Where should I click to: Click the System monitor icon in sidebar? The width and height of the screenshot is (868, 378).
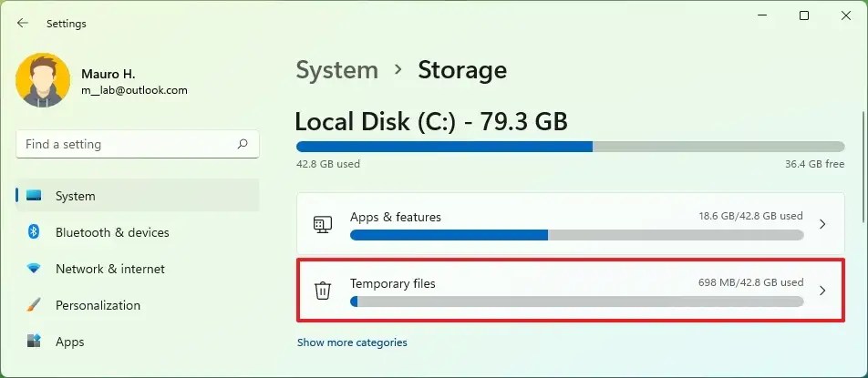[35, 196]
